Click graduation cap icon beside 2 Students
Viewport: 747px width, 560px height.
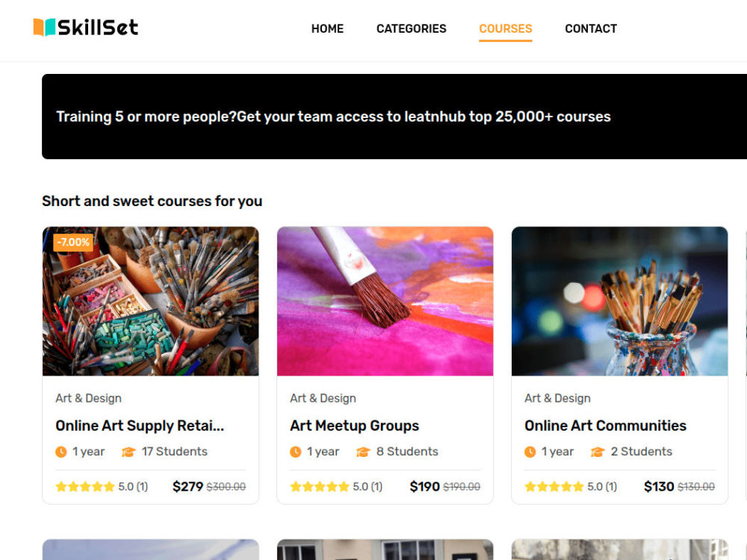(598, 452)
